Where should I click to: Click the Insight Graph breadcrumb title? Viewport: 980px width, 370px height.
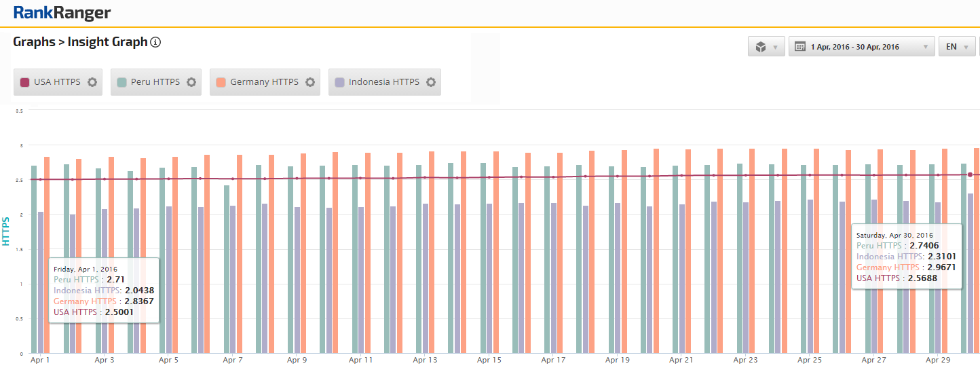[x=107, y=42]
